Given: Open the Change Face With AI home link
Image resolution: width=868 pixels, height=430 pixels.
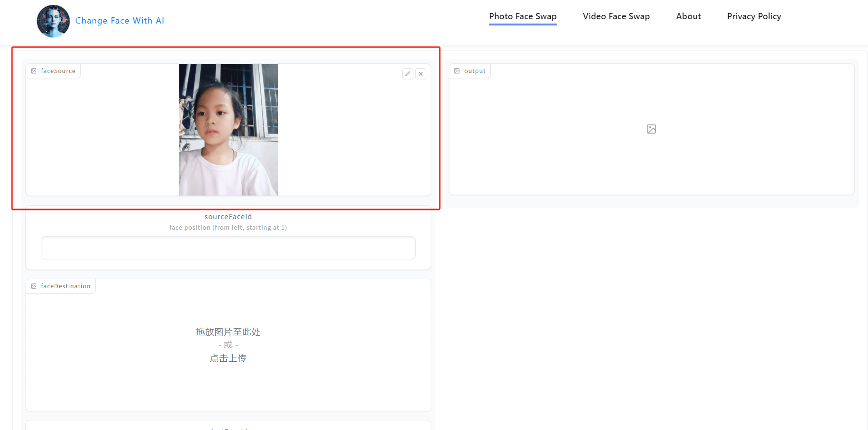Looking at the screenshot, I should [x=120, y=21].
